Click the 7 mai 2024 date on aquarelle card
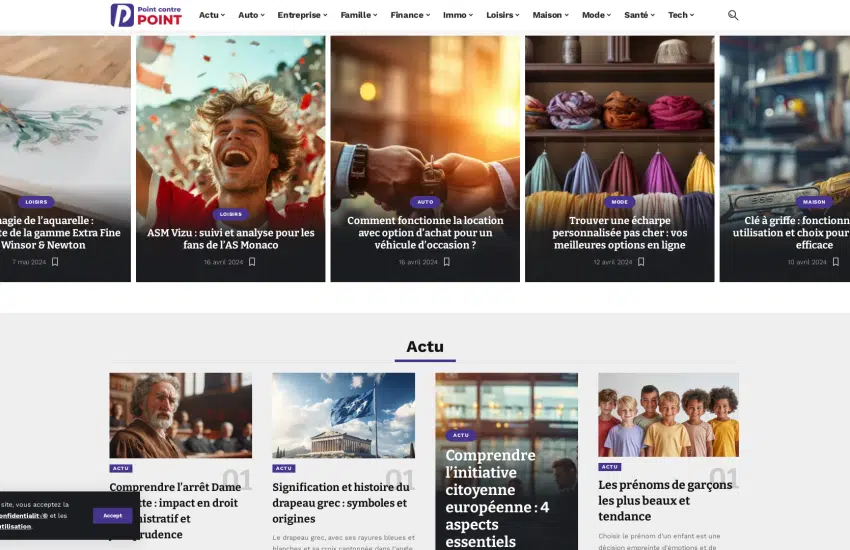The width and height of the screenshot is (850, 550). [x=29, y=262]
